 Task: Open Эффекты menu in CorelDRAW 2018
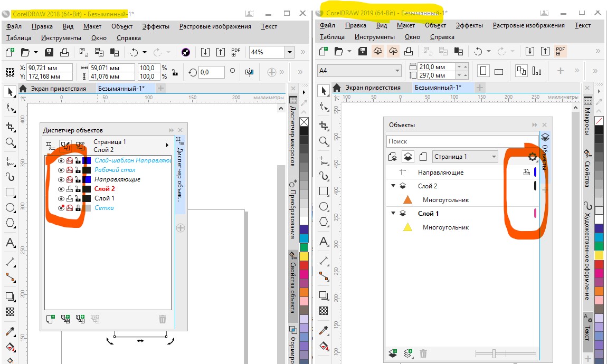click(156, 26)
